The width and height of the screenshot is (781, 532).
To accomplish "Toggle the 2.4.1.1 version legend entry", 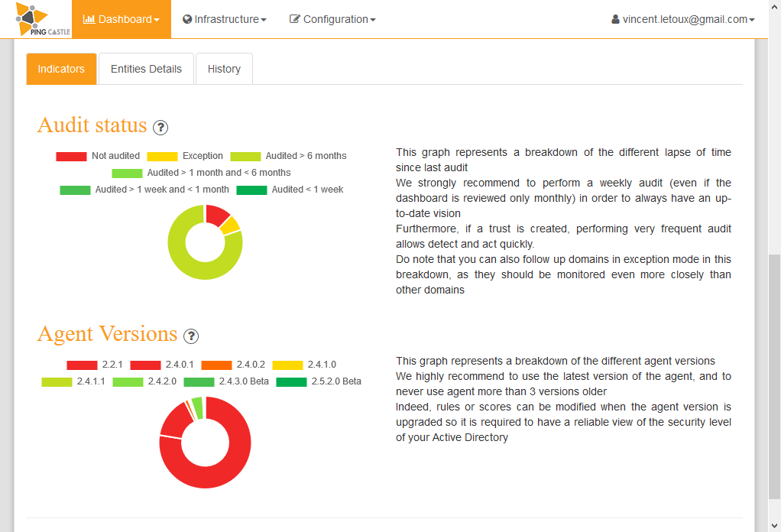I will click(x=73, y=381).
